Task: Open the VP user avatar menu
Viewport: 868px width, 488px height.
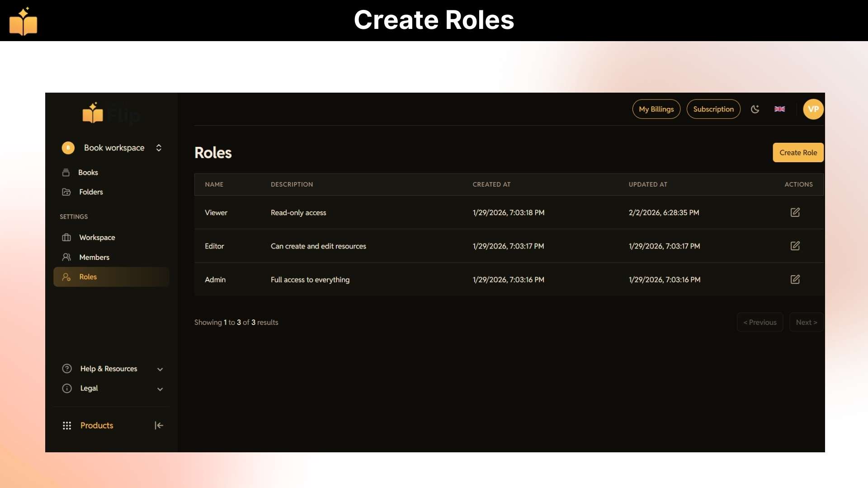Action: pyautogui.click(x=813, y=109)
